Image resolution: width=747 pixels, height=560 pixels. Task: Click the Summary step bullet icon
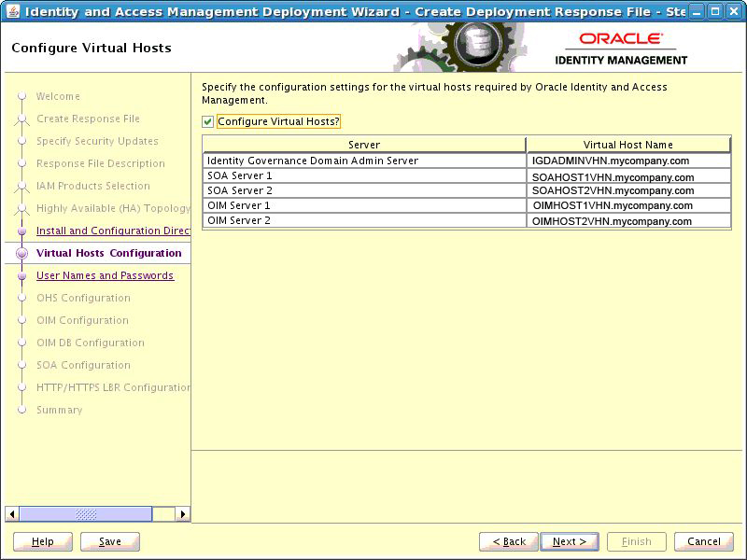(21, 410)
